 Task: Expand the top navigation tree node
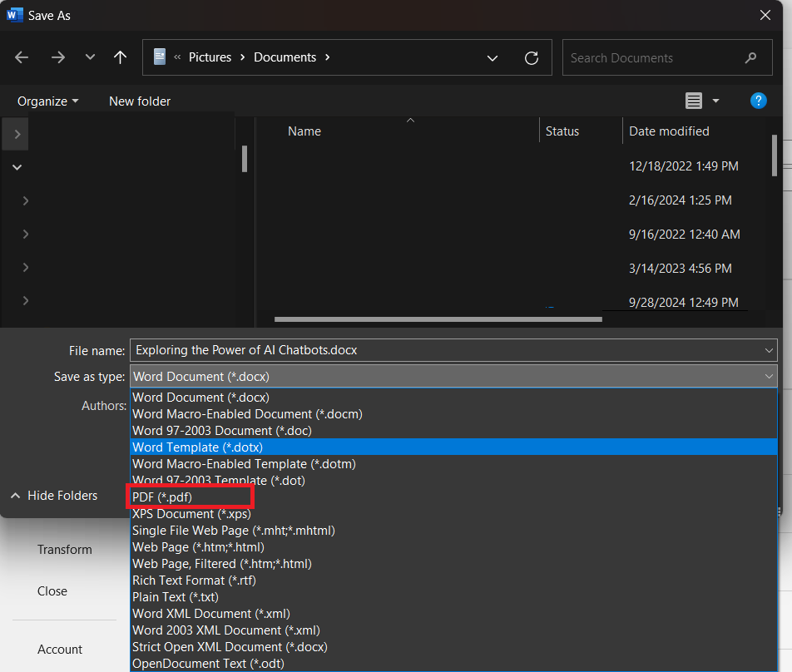[x=17, y=134]
